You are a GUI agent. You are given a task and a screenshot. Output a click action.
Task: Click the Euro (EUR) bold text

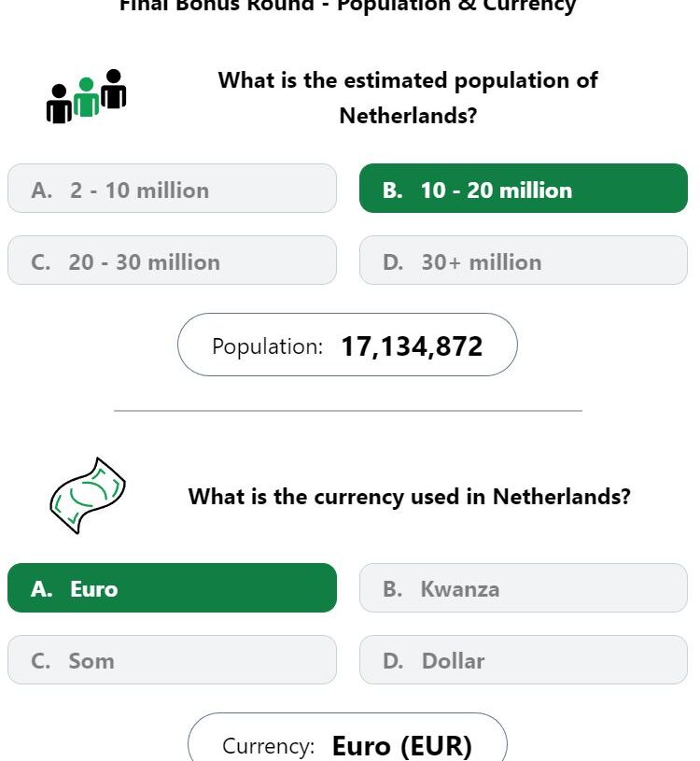[x=402, y=746]
